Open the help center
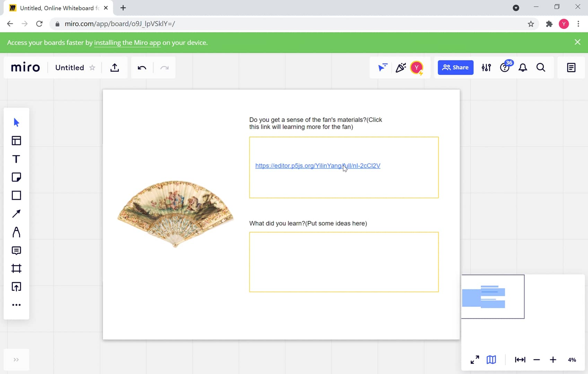Viewport: 588px width, 374px height. coord(505,68)
